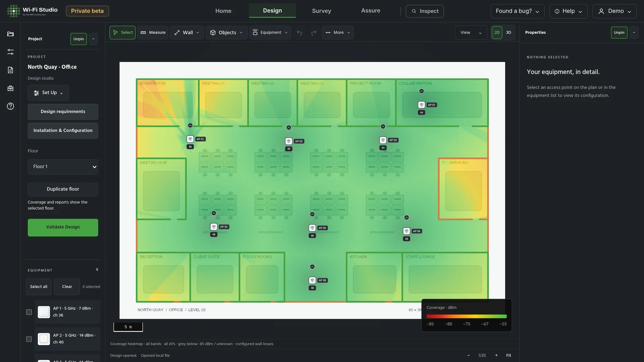Select the AP 02 access point icon
644x362 pixels.
pyautogui.click(x=288, y=141)
